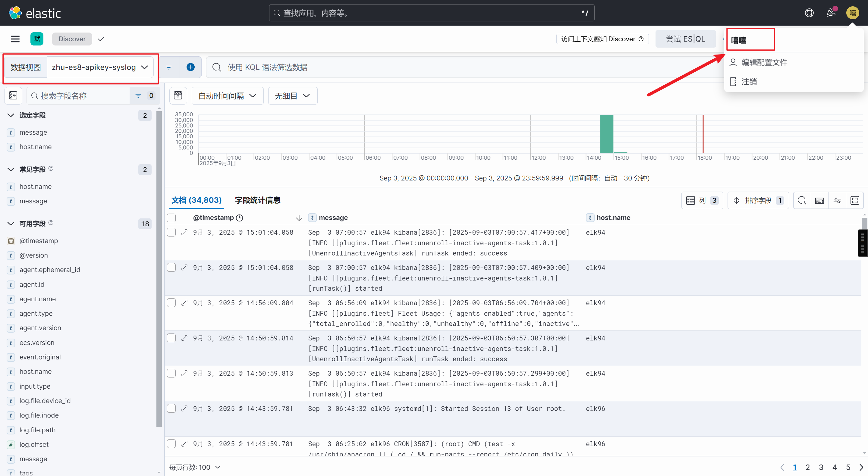This screenshot has height=476, width=868.
Task: Go to results page 3
Action: (x=821, y=467)
